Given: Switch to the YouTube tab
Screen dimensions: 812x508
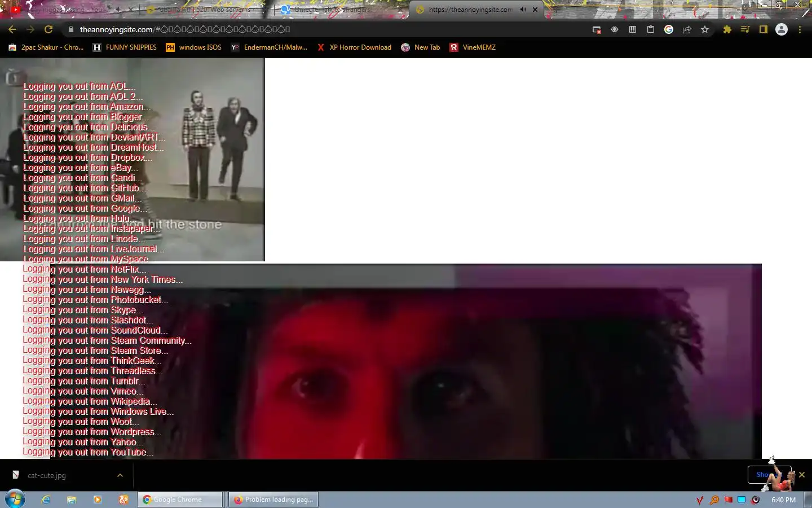Looking at the screenshot, I should point(68,10).
